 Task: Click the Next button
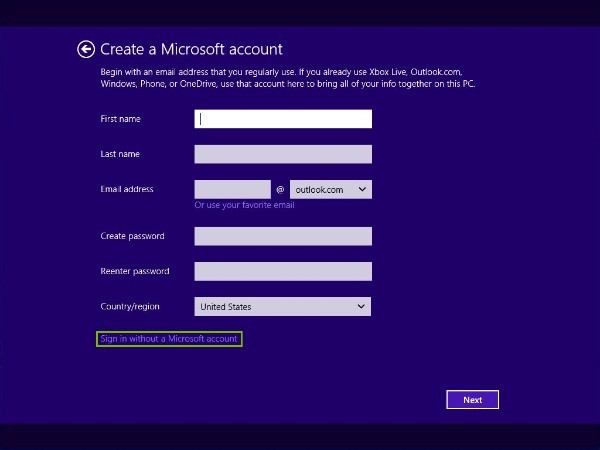coord(473,399)
